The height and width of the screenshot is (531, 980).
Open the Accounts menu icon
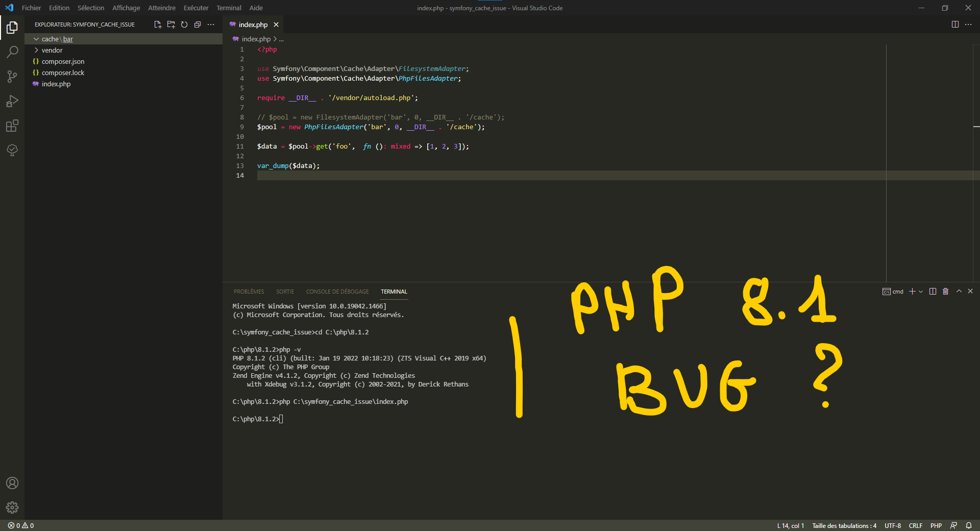pos(12,483)
